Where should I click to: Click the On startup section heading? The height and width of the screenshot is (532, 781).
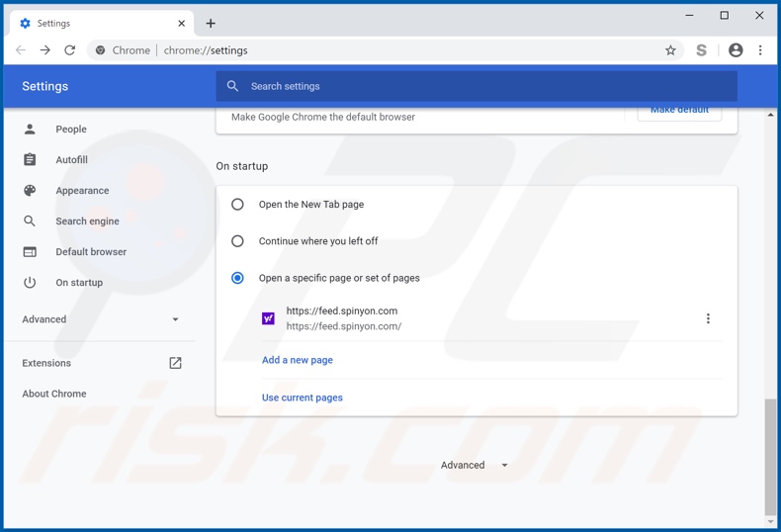tap(242, 166)
